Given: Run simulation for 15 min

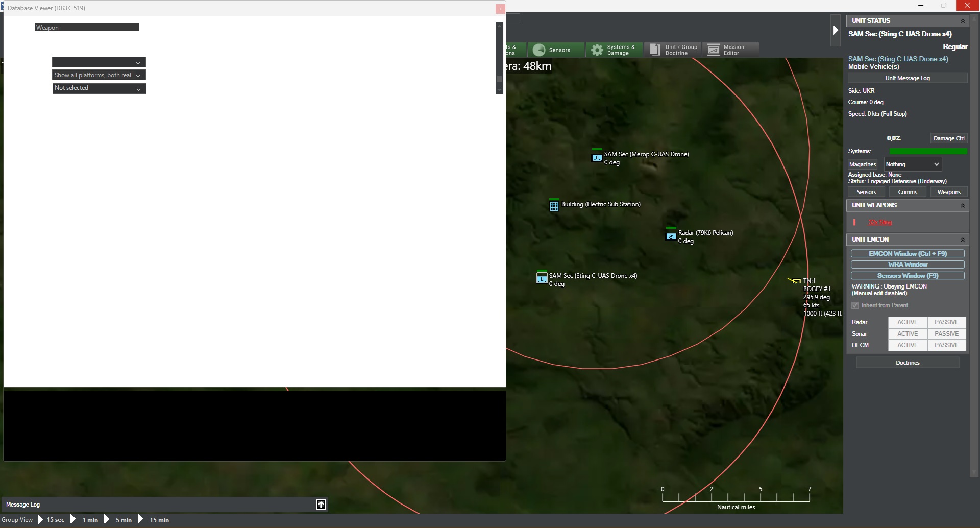Looking at the screenshot, I should pyautogui.click(x=153, y=520).
